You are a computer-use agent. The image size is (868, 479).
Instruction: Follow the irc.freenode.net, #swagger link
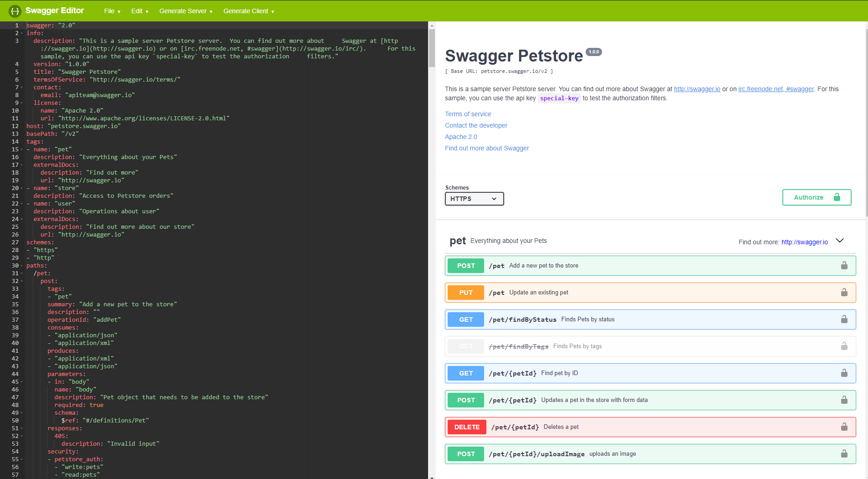776,89
